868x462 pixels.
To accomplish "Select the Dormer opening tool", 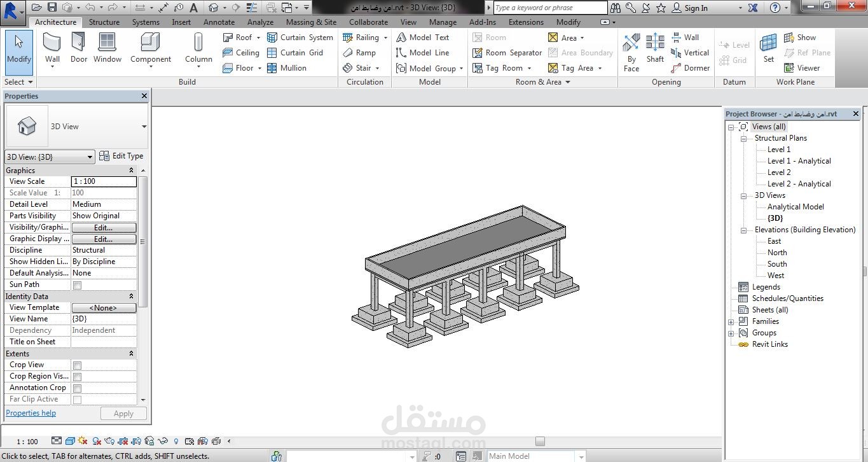I will (691, 68).
